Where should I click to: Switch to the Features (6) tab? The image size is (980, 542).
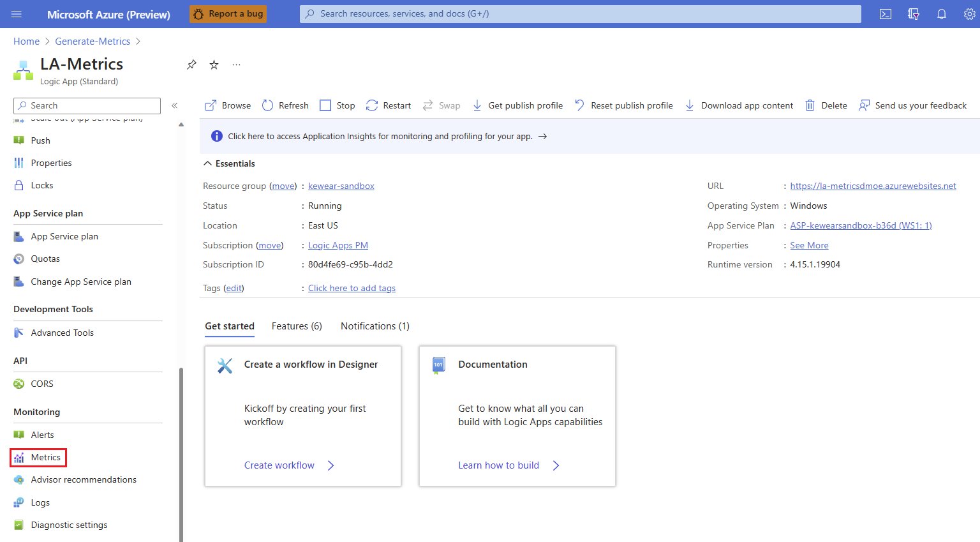[297, 326]
